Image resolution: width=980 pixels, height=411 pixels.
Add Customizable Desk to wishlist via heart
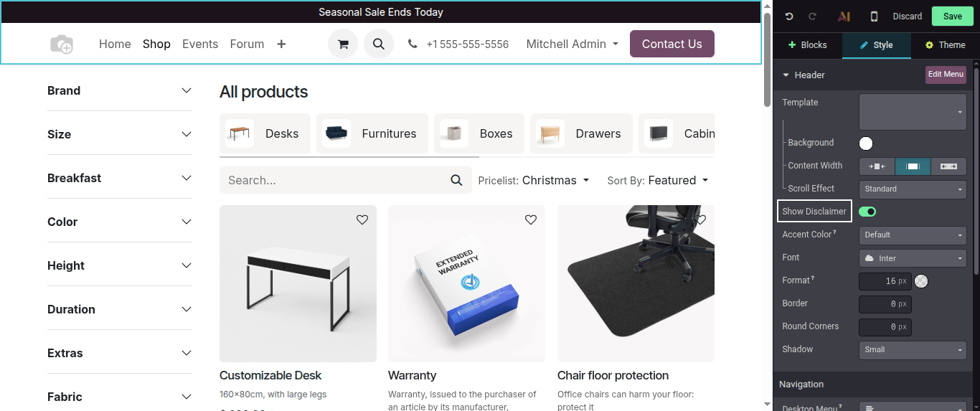[x=362, y=220]
